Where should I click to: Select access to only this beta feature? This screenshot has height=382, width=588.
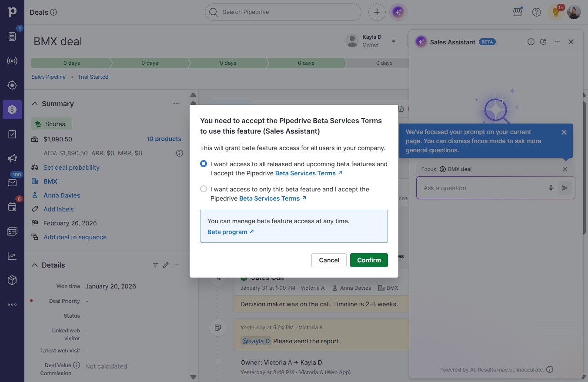pos(204,189)
